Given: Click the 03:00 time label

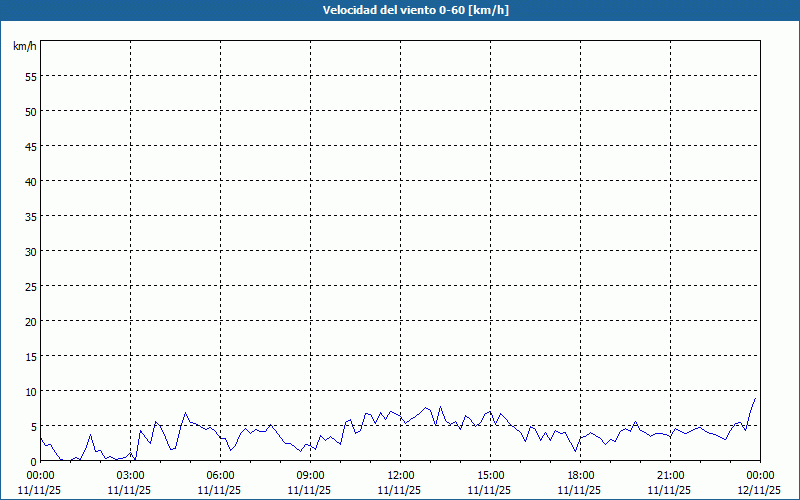Looking at the screenshot, I should coord(130,475).
